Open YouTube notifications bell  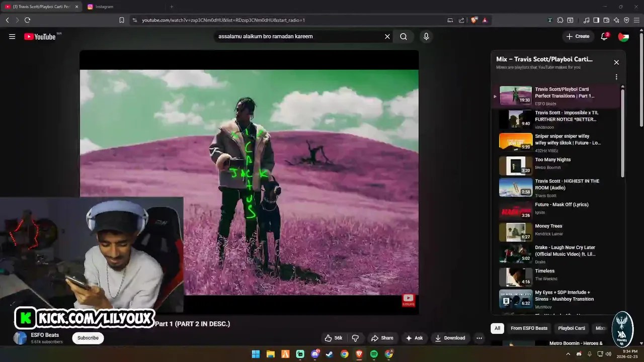[x=605, y=36]
